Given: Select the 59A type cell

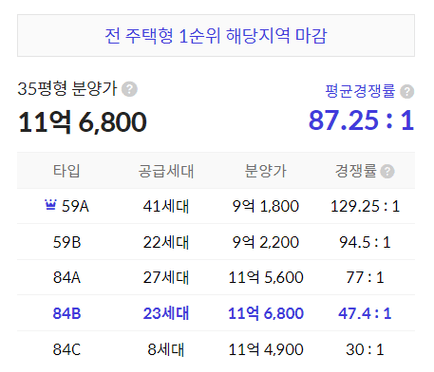Looking at the screenshot, I should pyautogui.click(x=75, y=206).
